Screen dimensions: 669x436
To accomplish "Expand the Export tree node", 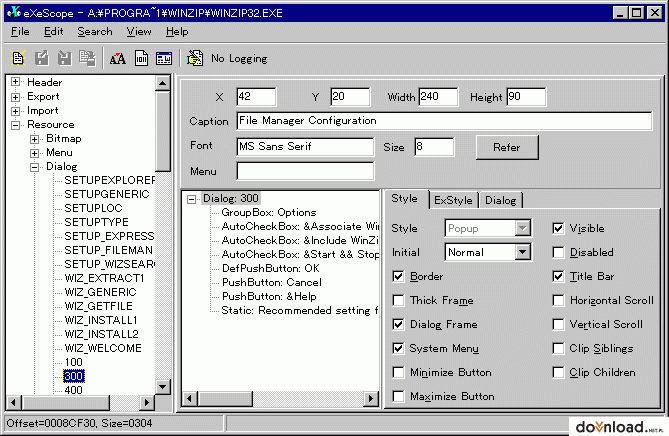I will (x=15, y=96).
